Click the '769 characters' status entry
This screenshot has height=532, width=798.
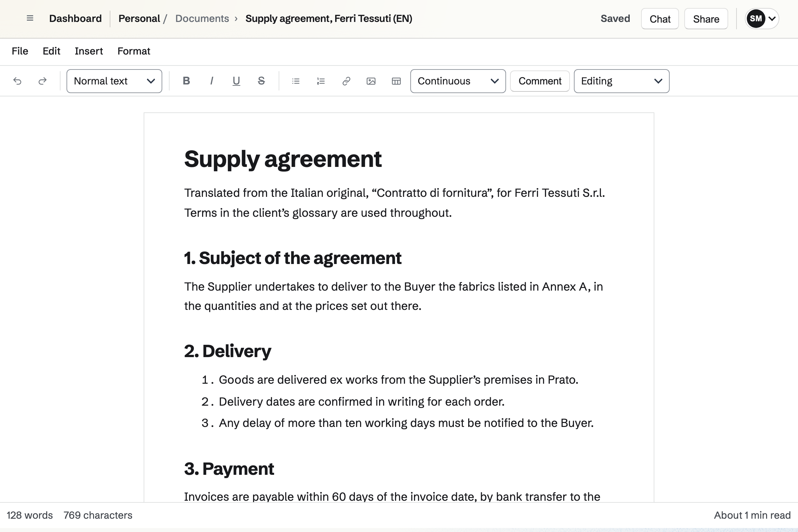click(98, 515)
